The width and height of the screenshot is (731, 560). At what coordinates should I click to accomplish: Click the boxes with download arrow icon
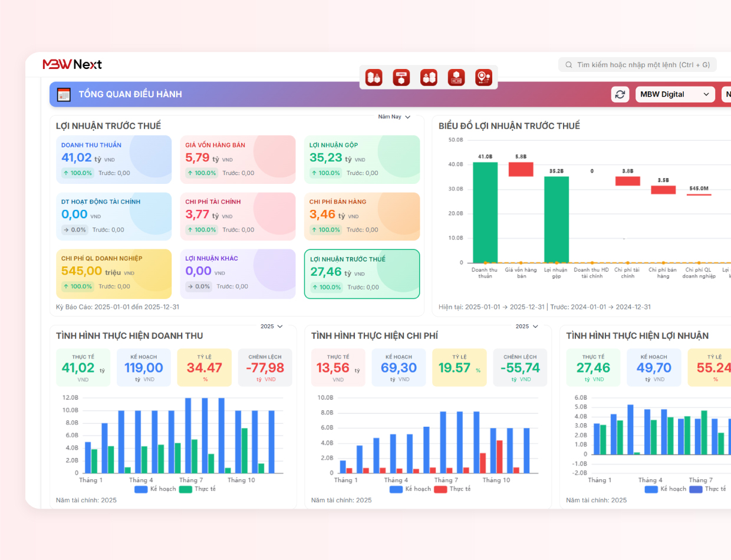click(374, 77)
